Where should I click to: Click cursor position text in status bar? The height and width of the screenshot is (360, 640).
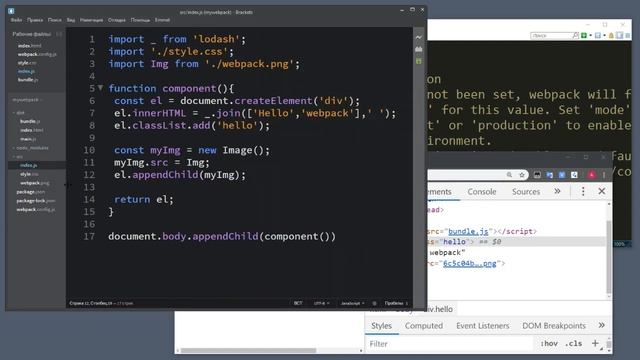90,303
